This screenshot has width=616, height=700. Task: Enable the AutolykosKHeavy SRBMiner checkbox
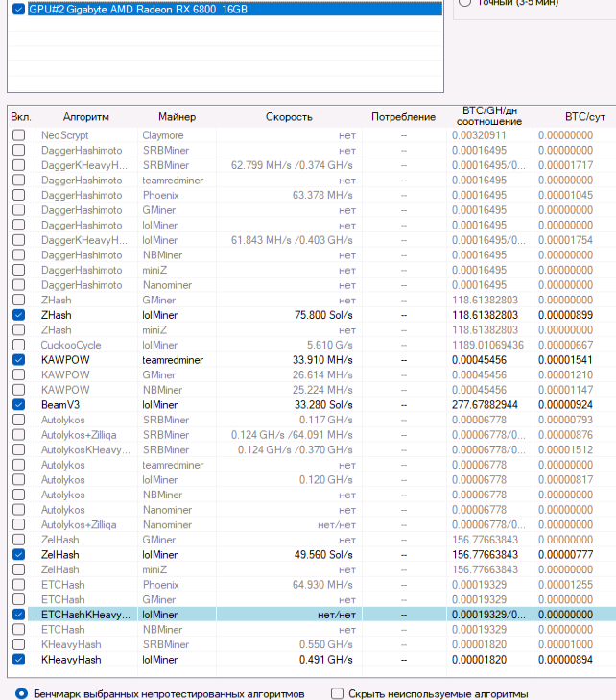tap(19, 449)
